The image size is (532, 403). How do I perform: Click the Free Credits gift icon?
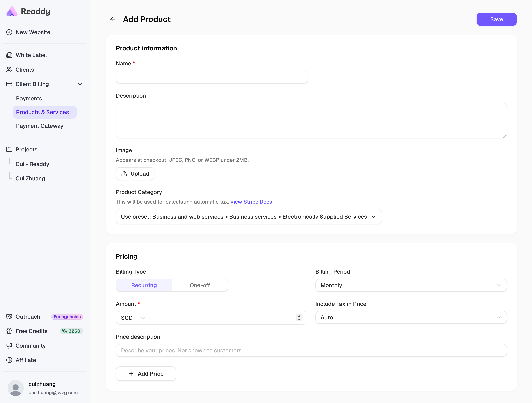click(9, 331)
